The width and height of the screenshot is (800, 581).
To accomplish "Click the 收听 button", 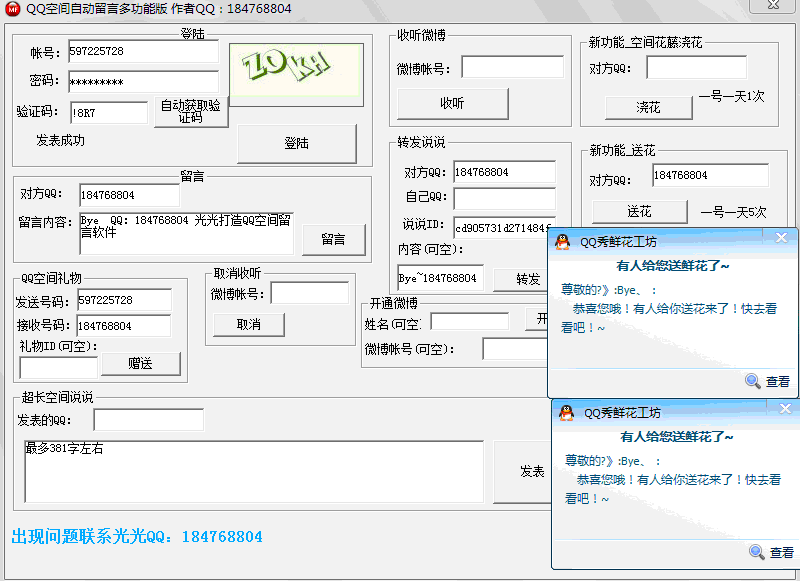I will [x=453, y=104].
